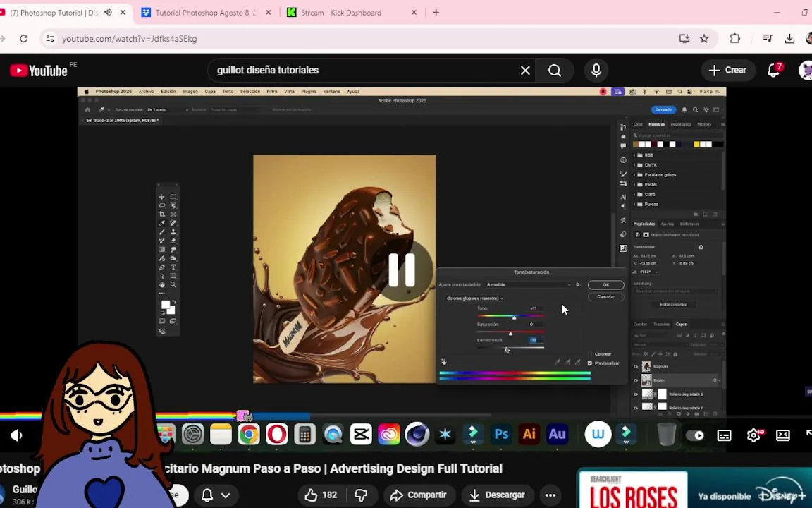The width and height of the screenshot is (812, 508).
Task: Expand the Pureza swatch folder
Action: (634, 204)
